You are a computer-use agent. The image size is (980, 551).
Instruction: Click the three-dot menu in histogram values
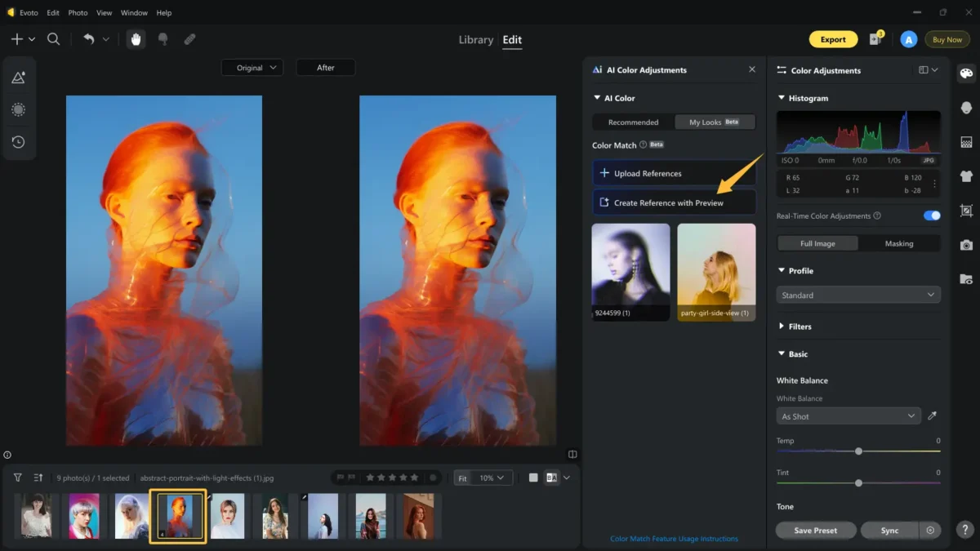934,184
